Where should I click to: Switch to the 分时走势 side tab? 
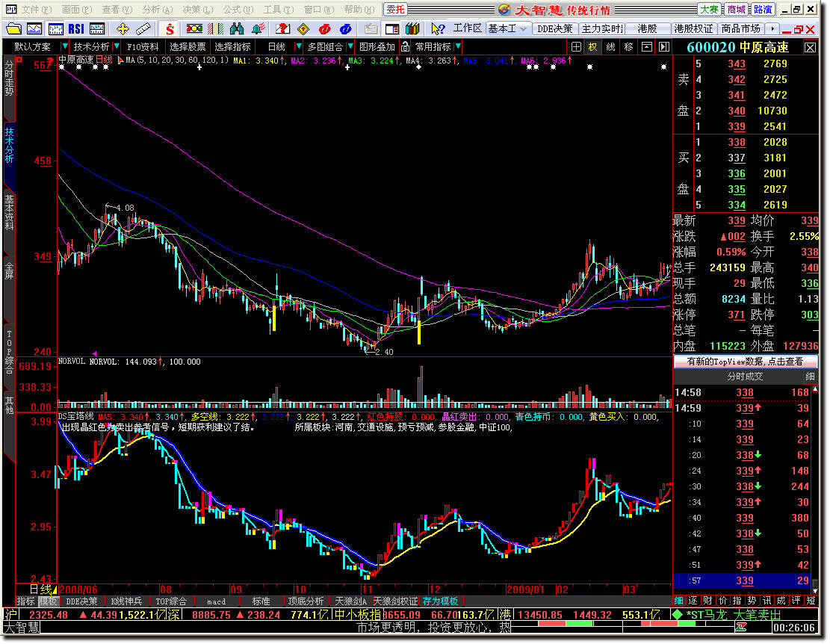(x=9, y=78)
